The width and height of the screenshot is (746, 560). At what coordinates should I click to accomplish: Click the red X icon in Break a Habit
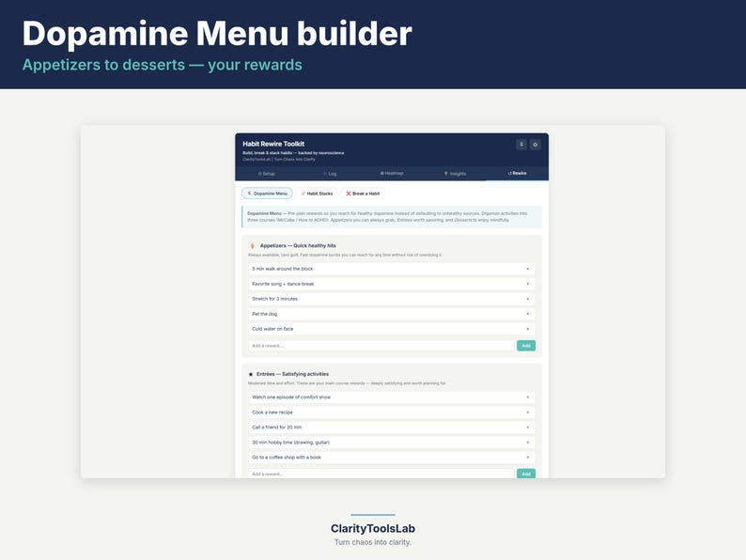click(349, 194)
